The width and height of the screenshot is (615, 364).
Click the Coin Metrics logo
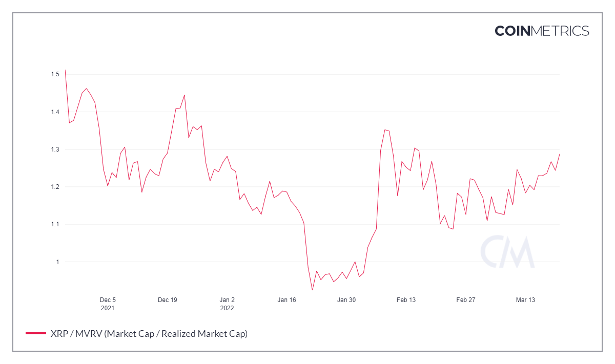pyautogui.click(x=542, y=31)
